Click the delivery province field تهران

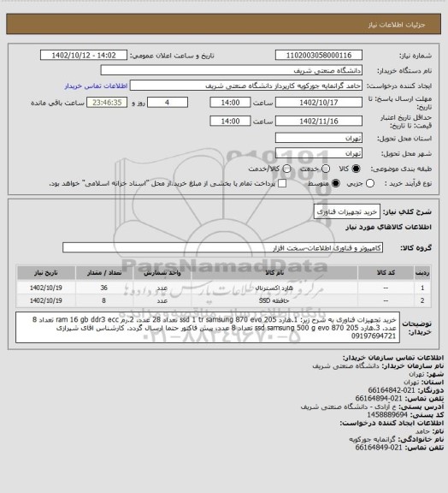click(x=319, y=138)
